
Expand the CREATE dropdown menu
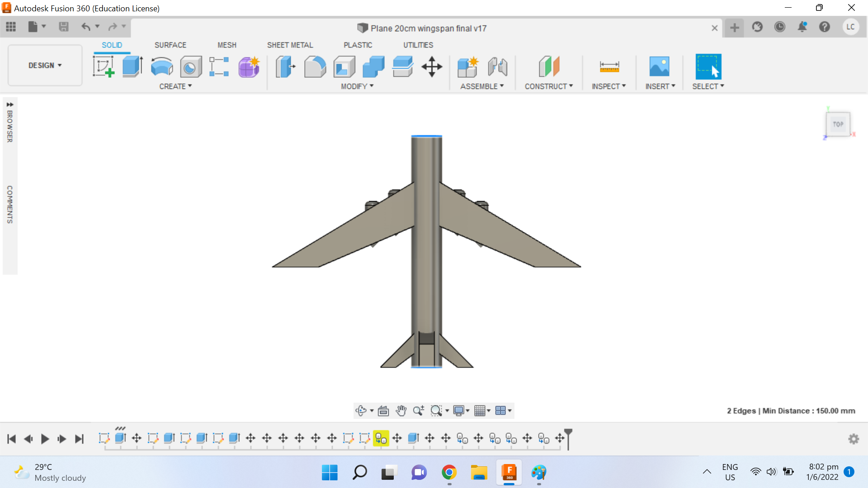point(175,86)
